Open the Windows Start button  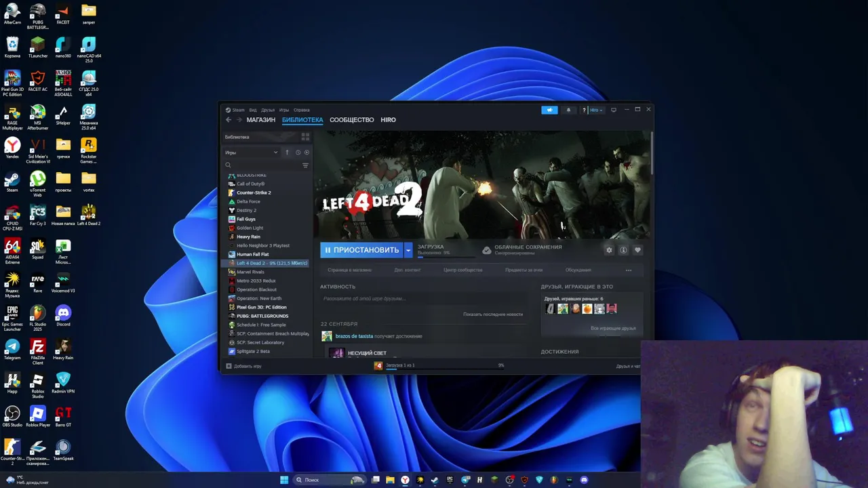[284, 480]
